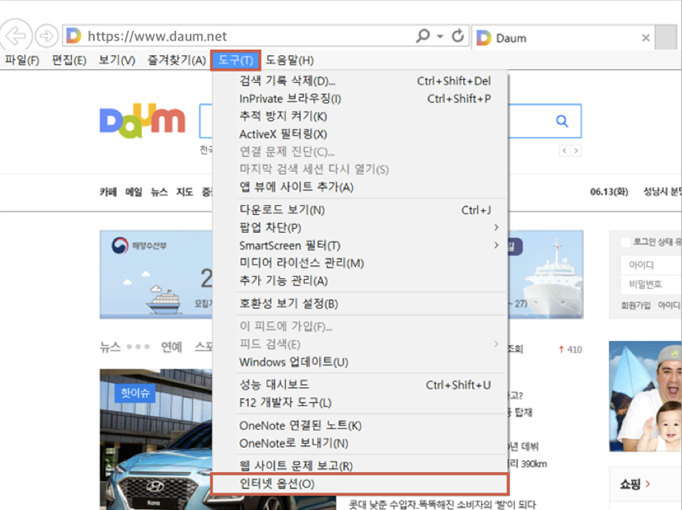This screenshot has height=510, width=682.
Task: Select the Daum browser tab
Action: (x=562, y=38)
